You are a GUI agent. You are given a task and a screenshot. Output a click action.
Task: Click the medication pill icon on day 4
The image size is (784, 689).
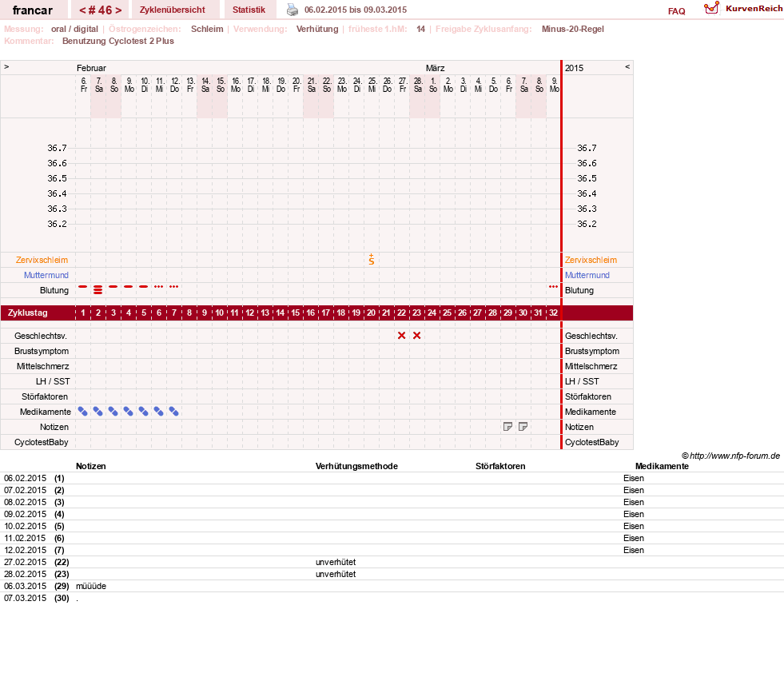[x=129, y=412]
